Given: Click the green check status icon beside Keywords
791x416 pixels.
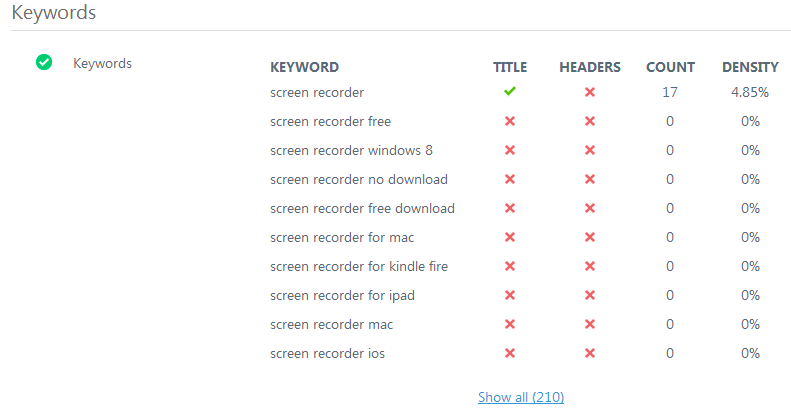Looking at the screenshot, I should pos(44,63).
